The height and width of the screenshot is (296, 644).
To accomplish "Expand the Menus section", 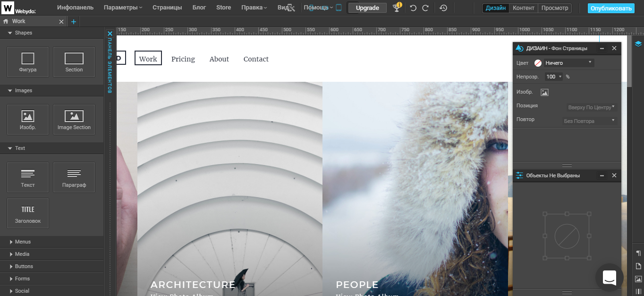I will pos(52,242).
